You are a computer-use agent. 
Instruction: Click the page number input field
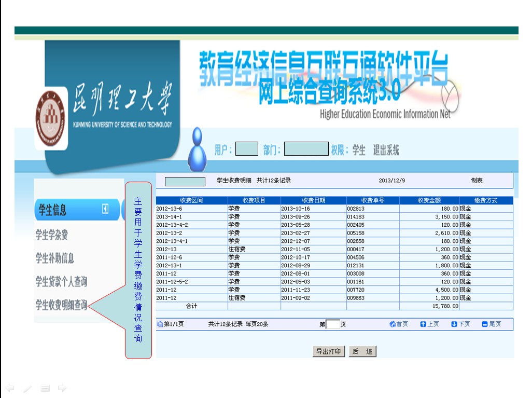tap(333, 324)
